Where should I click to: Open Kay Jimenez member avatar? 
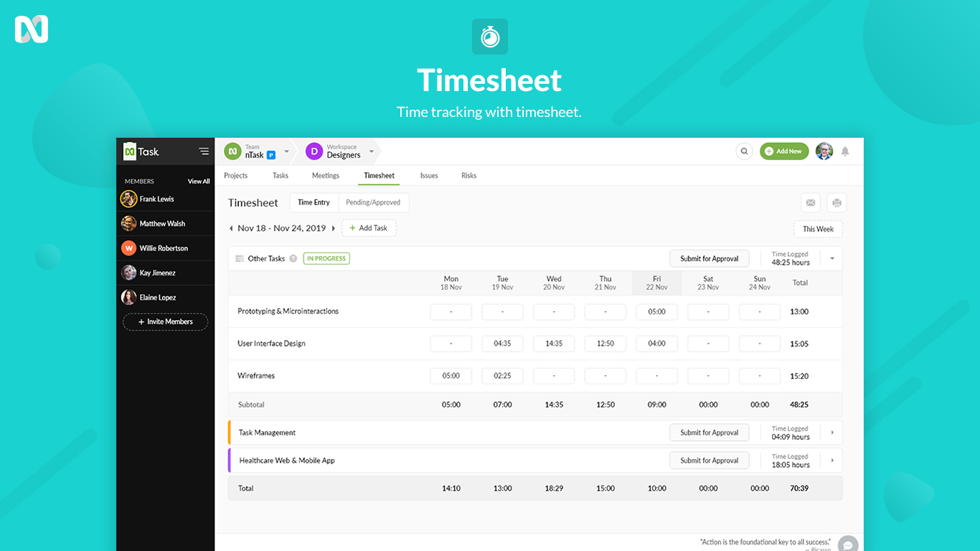pyautogui.click(x=129, y=273)
